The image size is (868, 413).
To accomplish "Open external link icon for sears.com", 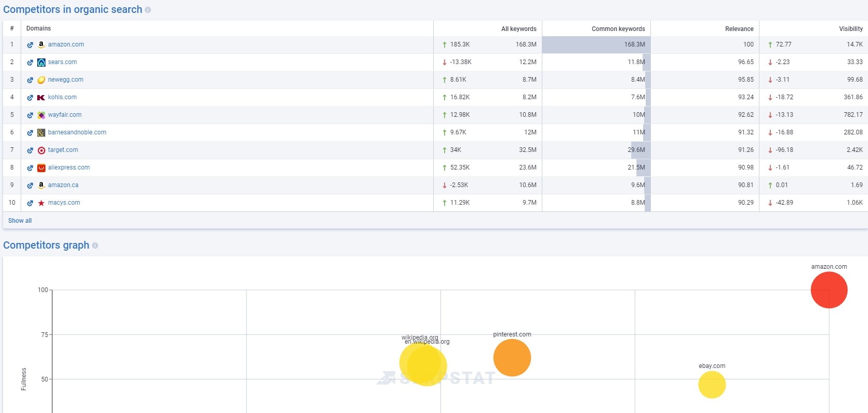I will pyautogui.click(x=30, y=63).
